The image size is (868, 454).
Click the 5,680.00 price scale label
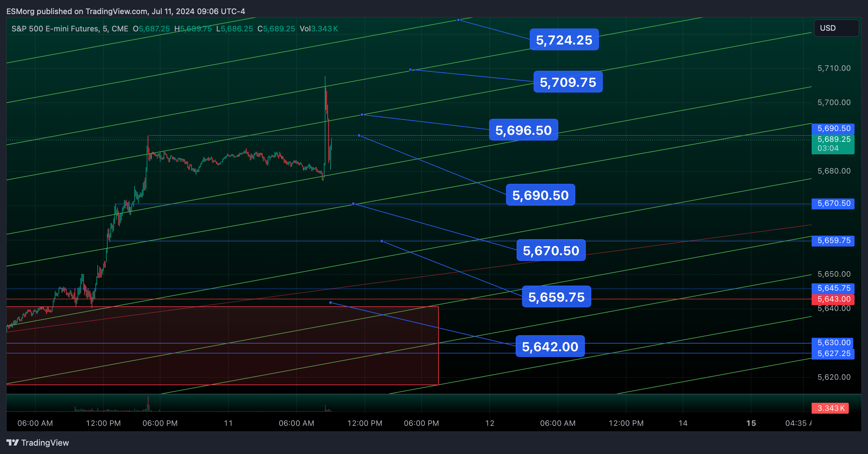tap(834, 171)
